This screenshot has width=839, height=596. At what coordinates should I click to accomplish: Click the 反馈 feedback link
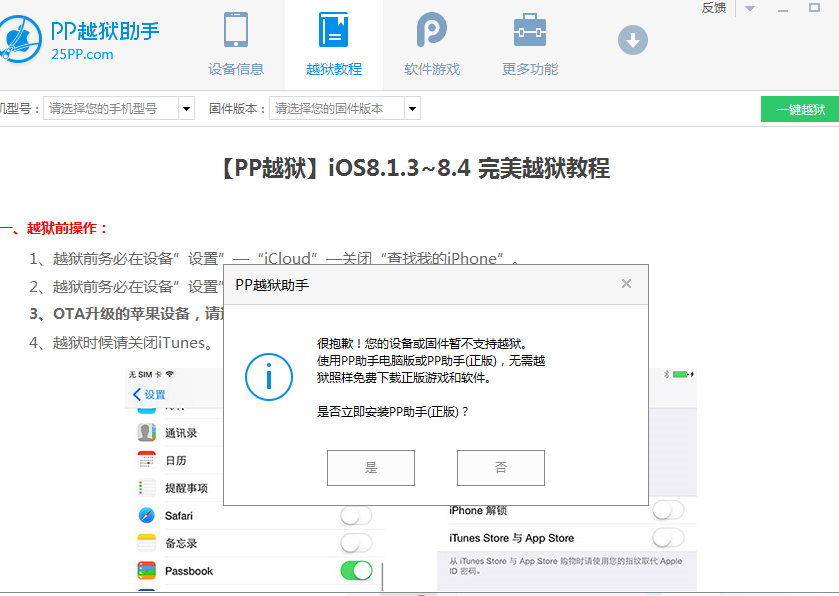(714, 8)
